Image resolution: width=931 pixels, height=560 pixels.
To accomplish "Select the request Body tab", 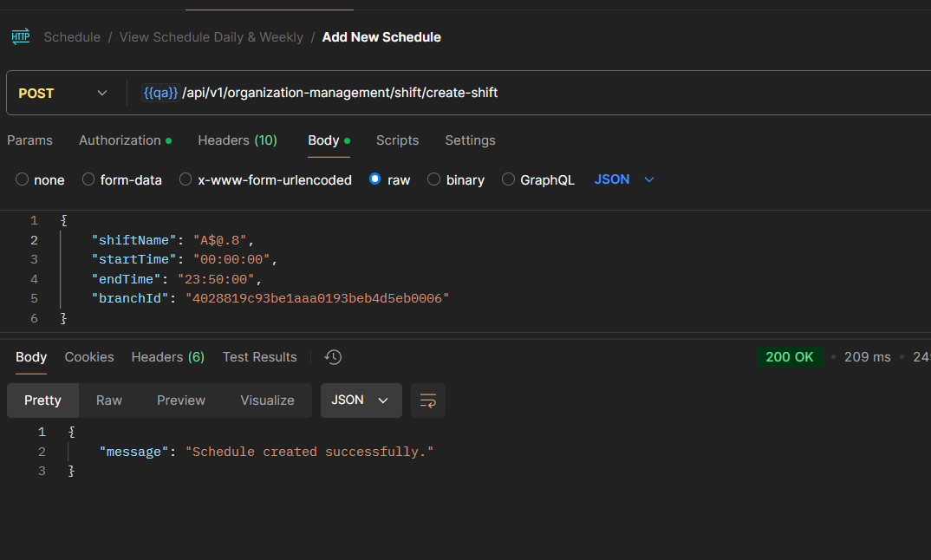I will pyautogui.click(x=329, y=140).
